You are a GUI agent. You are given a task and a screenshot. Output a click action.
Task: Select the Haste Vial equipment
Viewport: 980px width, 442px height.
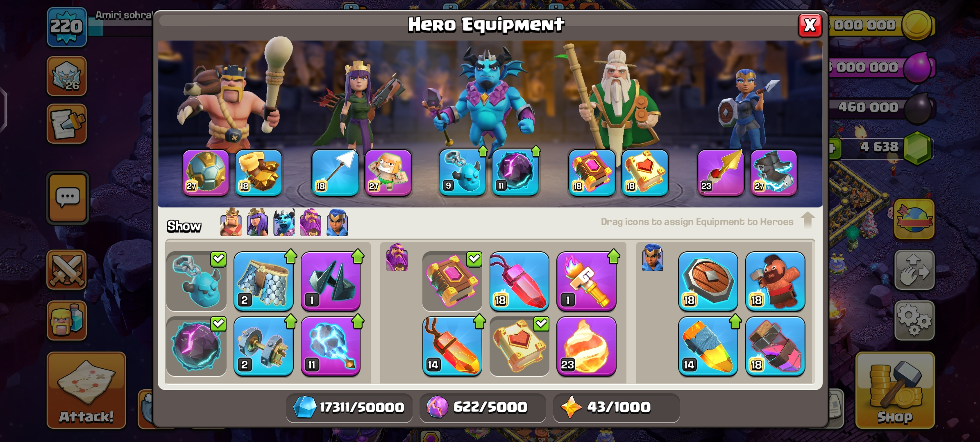click(775, 346)
